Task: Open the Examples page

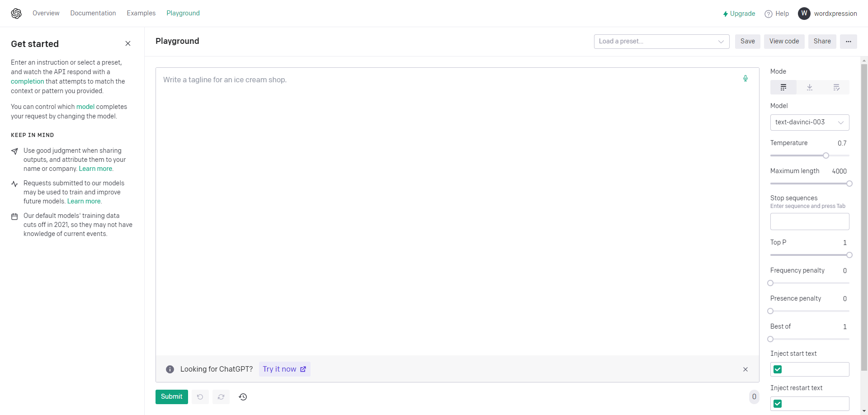Action: coord(141,13)
